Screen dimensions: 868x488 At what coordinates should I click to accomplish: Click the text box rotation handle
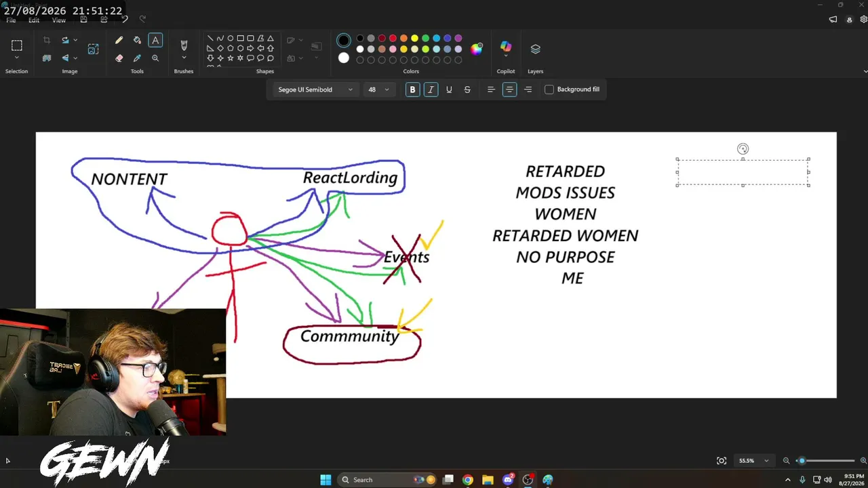click(743, 149)
